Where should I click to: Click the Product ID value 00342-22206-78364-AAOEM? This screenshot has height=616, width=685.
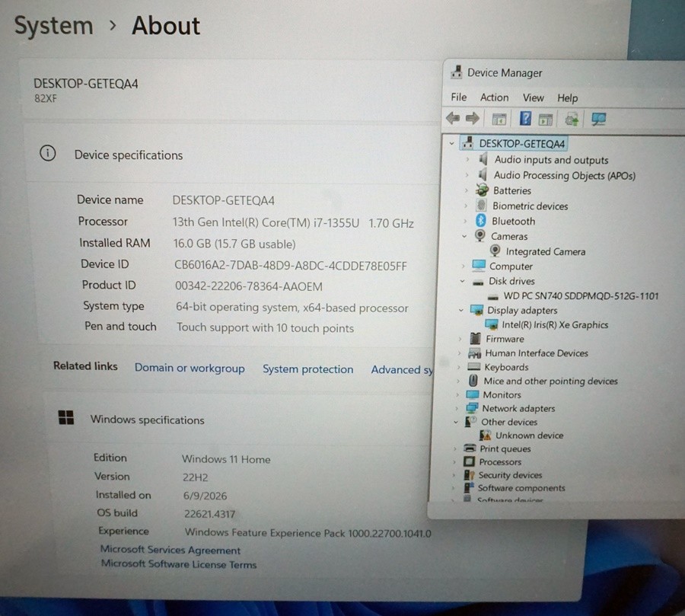pyautogui.click(x=249, y=286)
